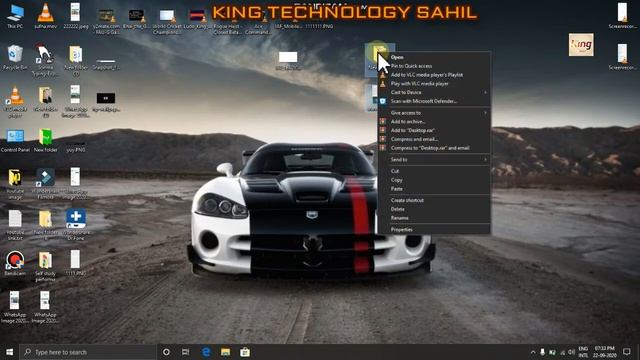Select the sufna.mov VLC file icon

click(45, 16)
